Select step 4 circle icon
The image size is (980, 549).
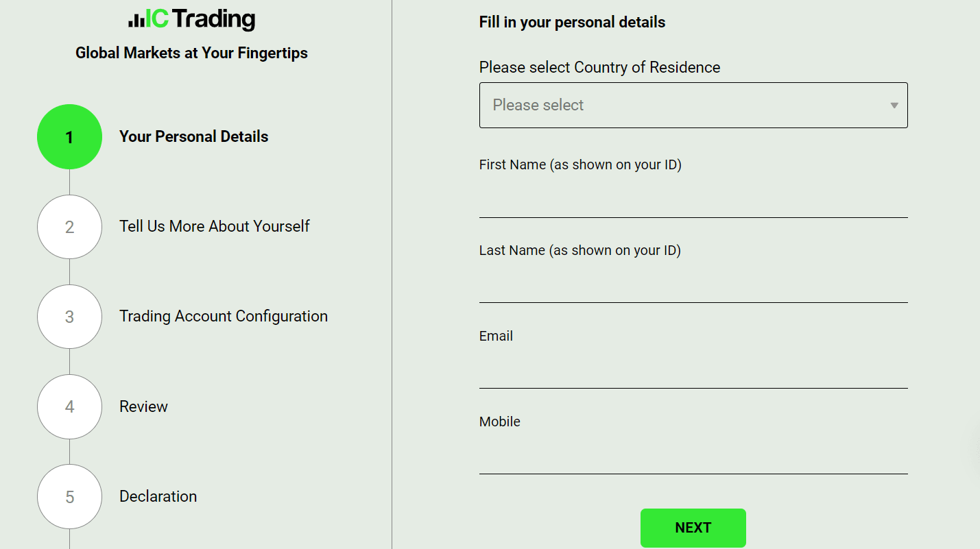pos(69,406)
